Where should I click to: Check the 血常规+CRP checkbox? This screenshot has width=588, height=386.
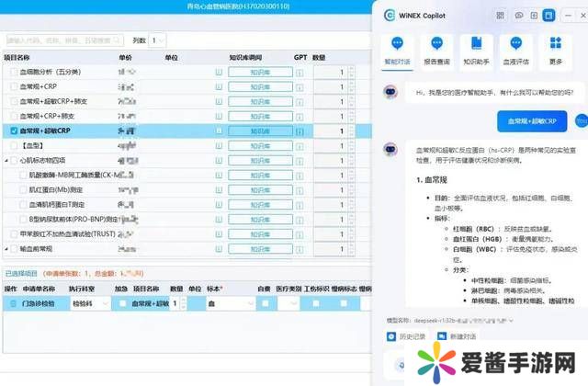(13, 86)
